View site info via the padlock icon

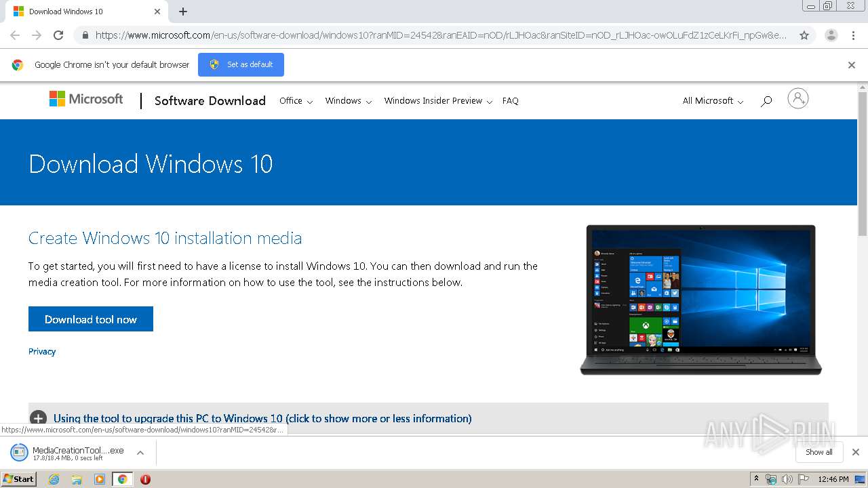pyautogui.click(x=85, y=35)
